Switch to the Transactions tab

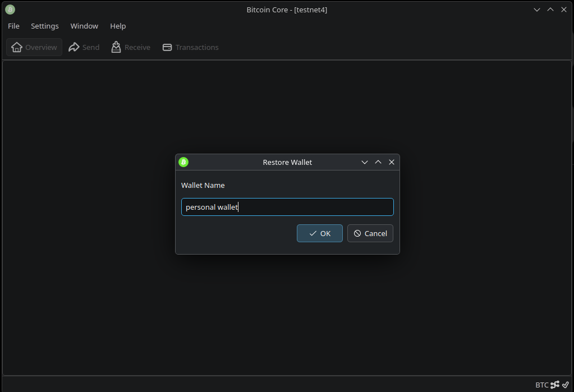(x=190, y=47)
